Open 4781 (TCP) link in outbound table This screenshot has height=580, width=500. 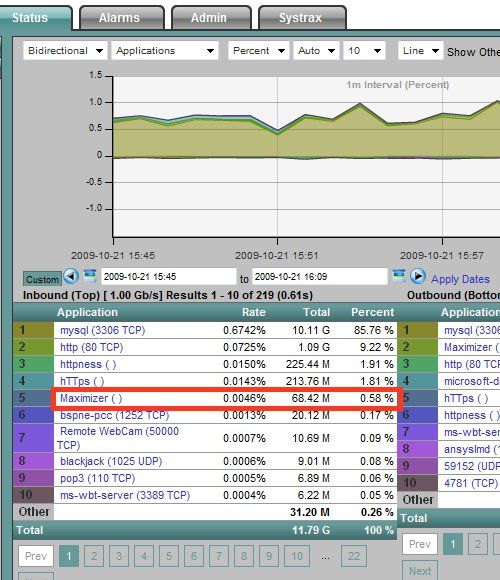pos(471,483)
